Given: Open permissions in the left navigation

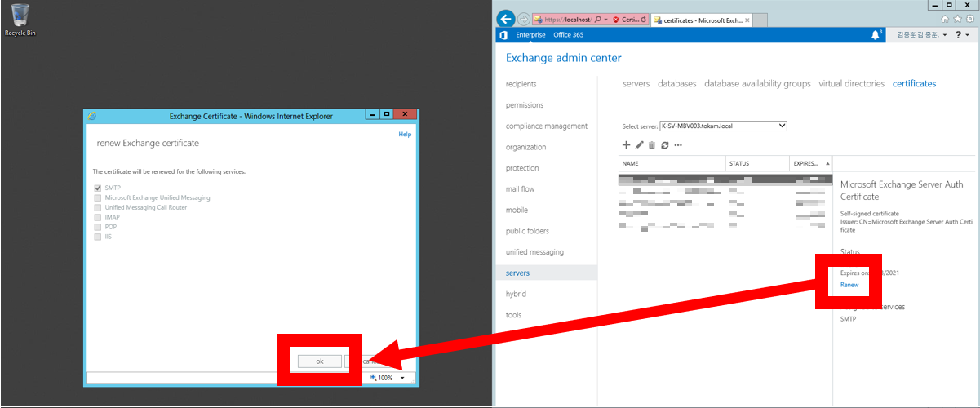Looking at the screenshot, I should (x=525, y=105).
